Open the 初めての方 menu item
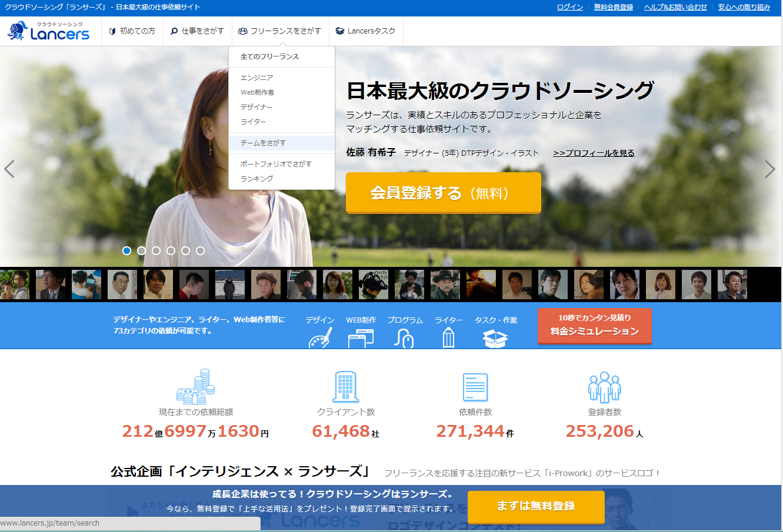This screenshot has width=783, height=532. [132, 31]
